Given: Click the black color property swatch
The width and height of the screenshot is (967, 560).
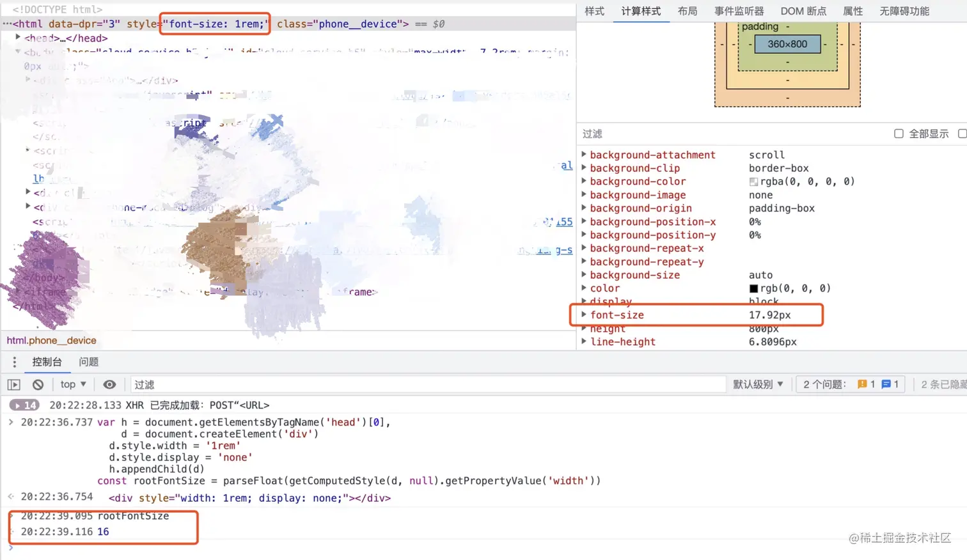Looking at the screenshot, I should click(x=753, y=288).
